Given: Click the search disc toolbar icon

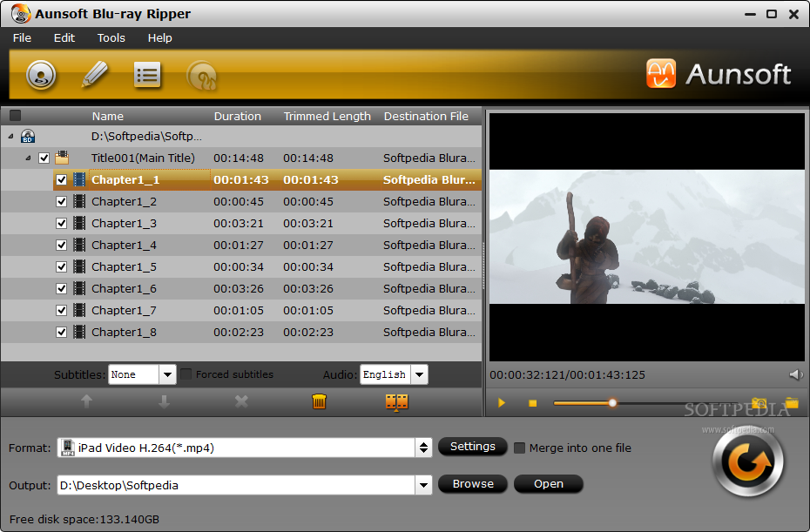Looking at the screenshot, I should (x=201, y=76).
